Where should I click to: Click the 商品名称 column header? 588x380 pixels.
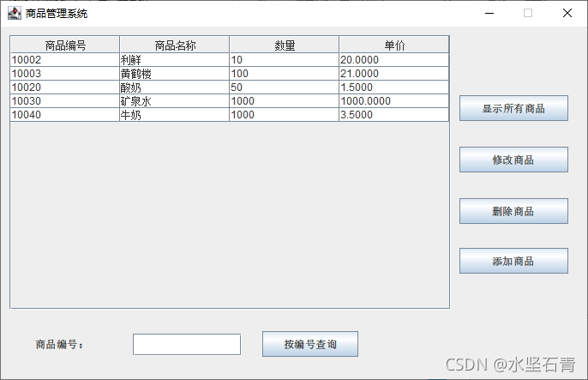(174, 45)
